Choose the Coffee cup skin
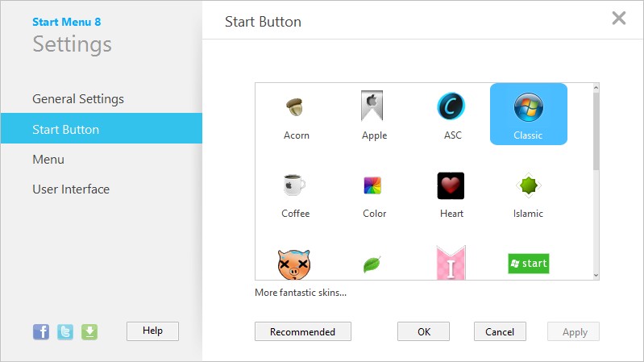This screenshot has height=362, width=644. pyautogui.click(x=296, y=193)
